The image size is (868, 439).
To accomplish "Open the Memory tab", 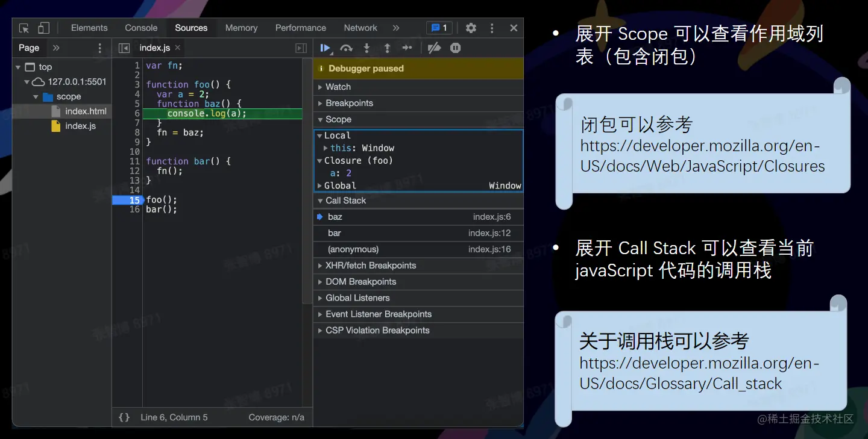I will (x=241, y=28).
